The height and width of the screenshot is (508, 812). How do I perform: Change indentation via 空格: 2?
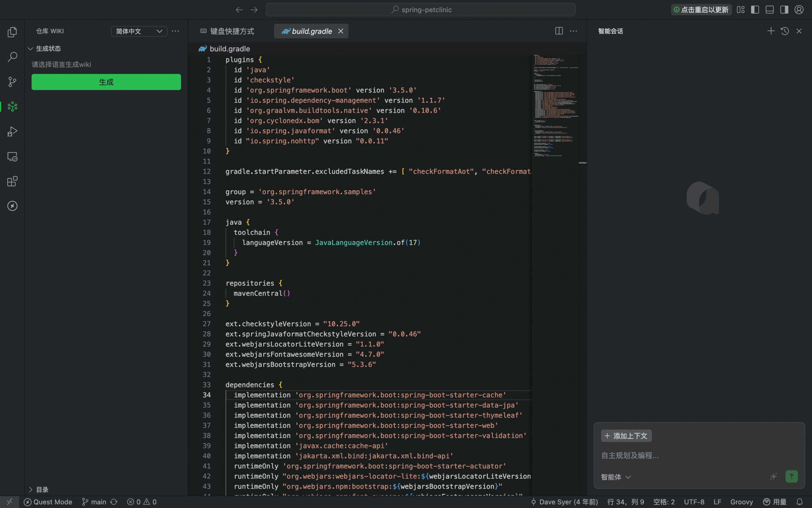click(664, 502)
